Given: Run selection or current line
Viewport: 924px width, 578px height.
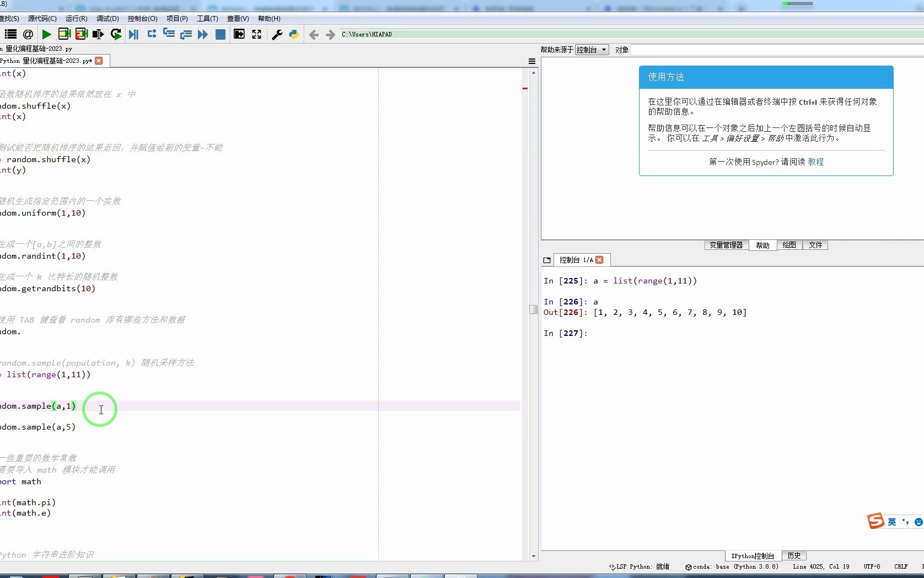Looking at the screenshot, I should coord(98,34).
